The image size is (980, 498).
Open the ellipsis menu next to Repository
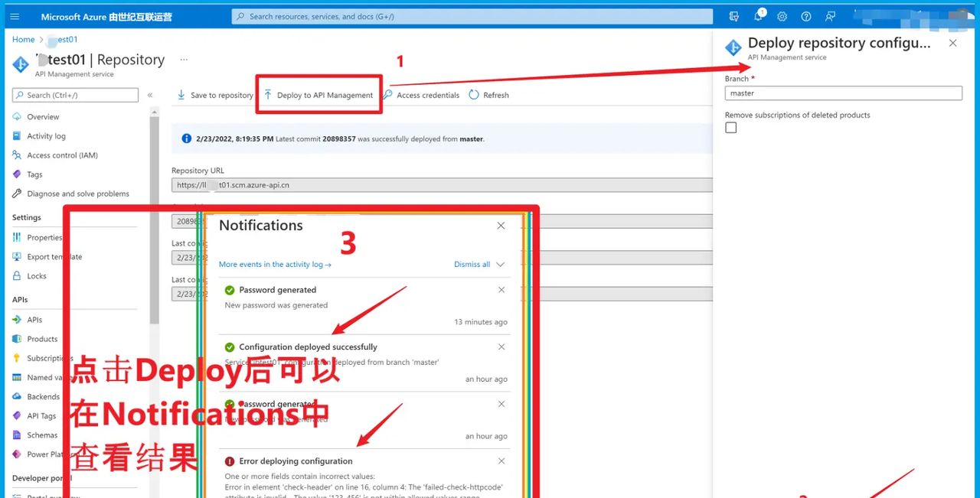pos(184,59)
